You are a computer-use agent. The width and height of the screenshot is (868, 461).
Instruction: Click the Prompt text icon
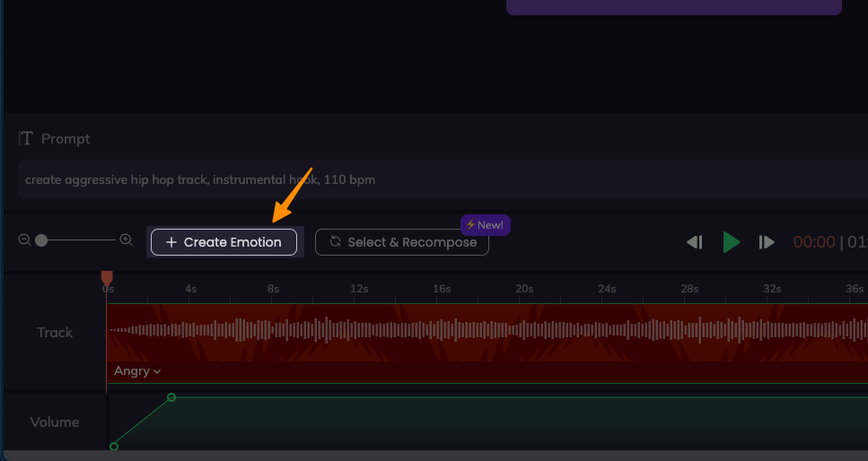coord(27,138)
